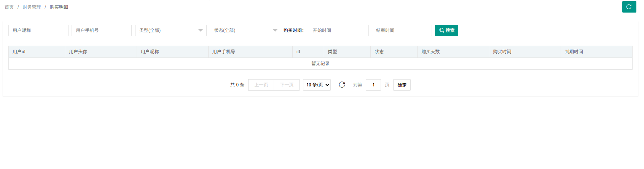644x169 pixels.
Task: Focus the 用户昵称 input field
Action: tap(38, 30)
